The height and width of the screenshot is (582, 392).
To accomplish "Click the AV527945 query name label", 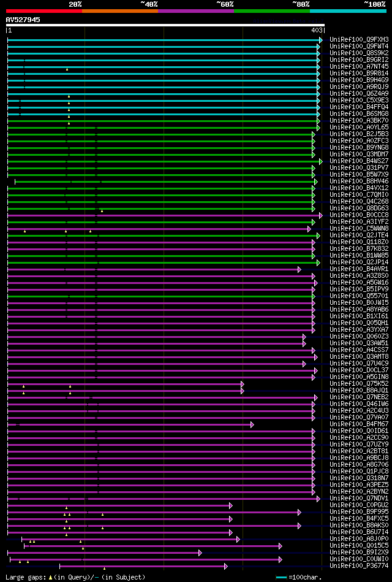I will 23,20.
